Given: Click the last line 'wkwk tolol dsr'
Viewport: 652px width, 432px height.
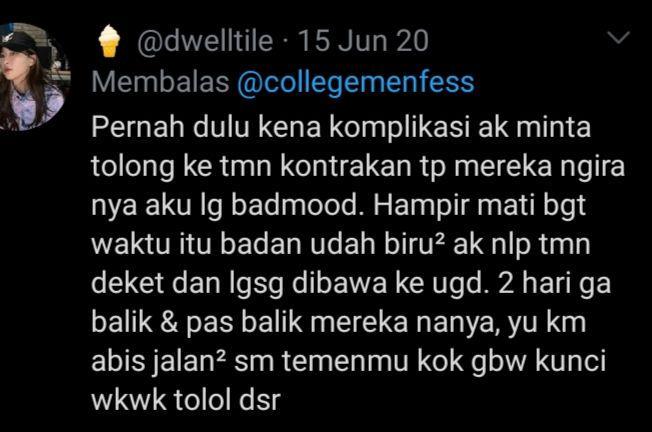Looking at the screenshot, I should (x=186, y=400).
